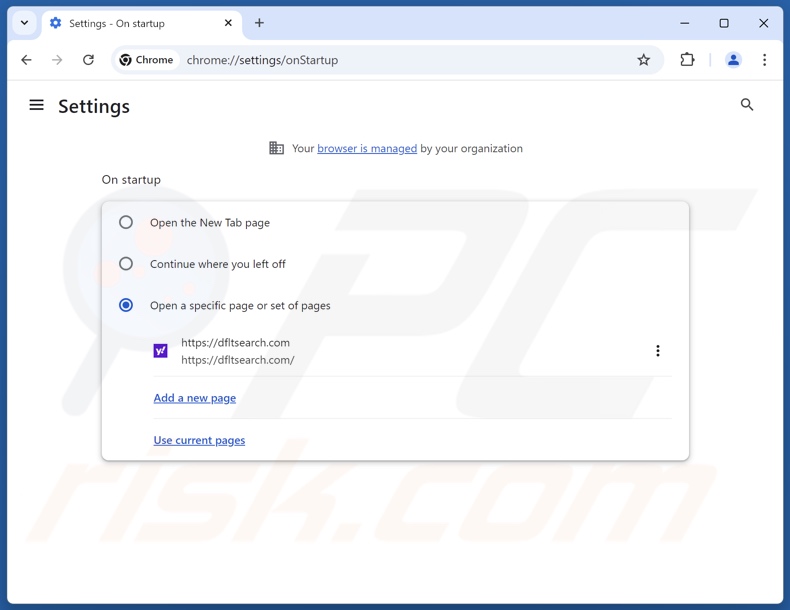The width and height of the screenshot is (790, 610).
Task: Bookmark this page with star icon
Action: coord(644,60)
